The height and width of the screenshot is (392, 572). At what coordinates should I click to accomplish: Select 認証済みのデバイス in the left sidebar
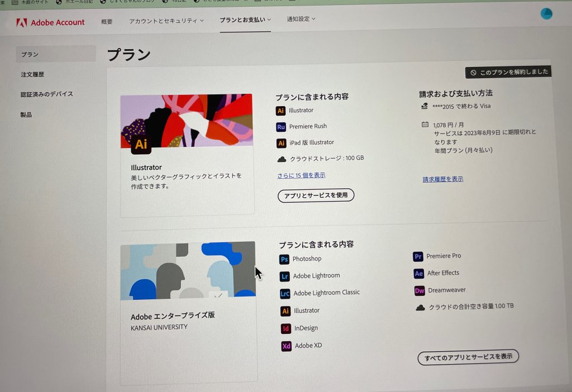pyautogui.click(x=47, y=94)
